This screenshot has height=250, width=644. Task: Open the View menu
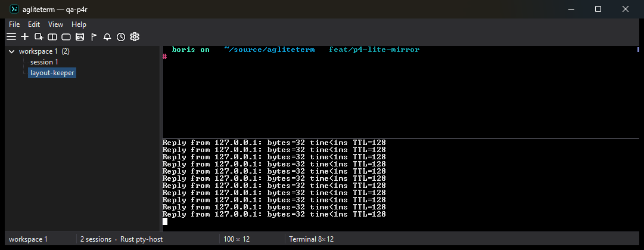[x=56, y=24]
